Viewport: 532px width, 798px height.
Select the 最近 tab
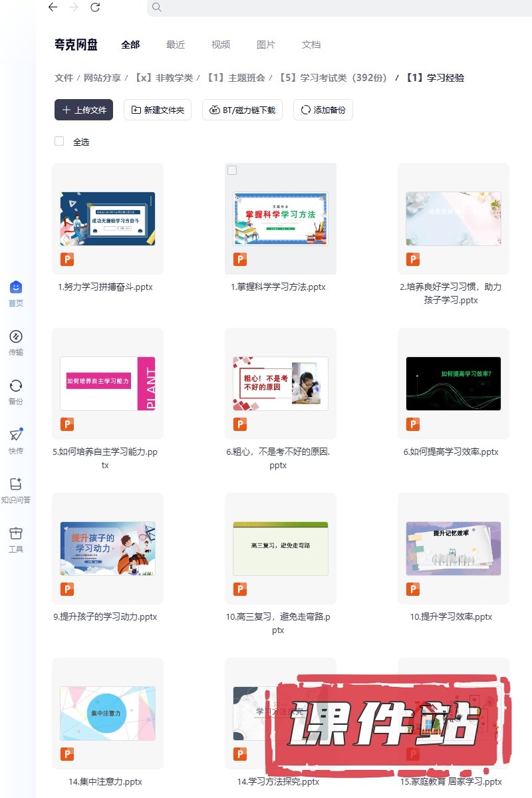176,45
